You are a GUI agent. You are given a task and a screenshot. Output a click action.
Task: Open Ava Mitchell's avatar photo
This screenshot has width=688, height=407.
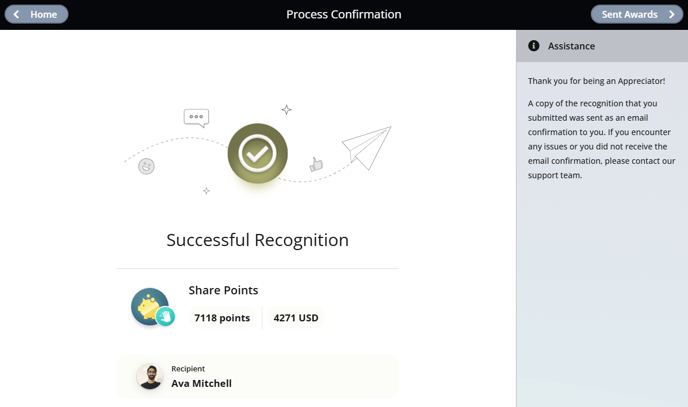pos(150,376)
